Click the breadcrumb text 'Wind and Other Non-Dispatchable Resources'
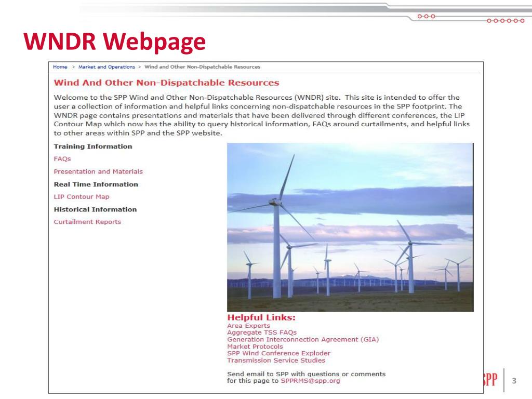This screenshot has height=399, width=532. (x=202, y=67)
